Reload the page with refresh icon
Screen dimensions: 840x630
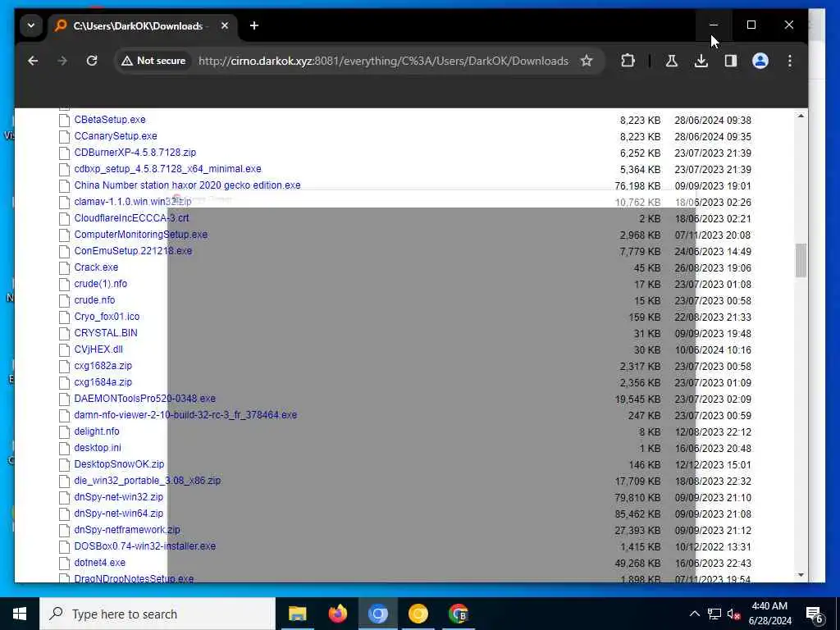click(x=92, y=61)
